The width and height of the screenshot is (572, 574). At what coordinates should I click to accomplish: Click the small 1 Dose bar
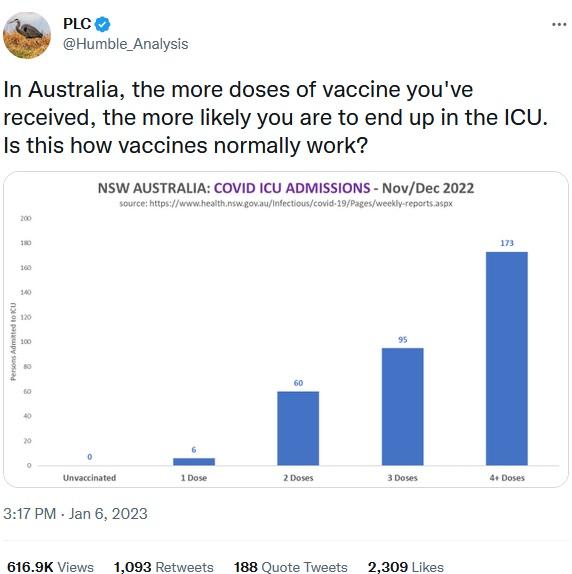coord(194,462)
